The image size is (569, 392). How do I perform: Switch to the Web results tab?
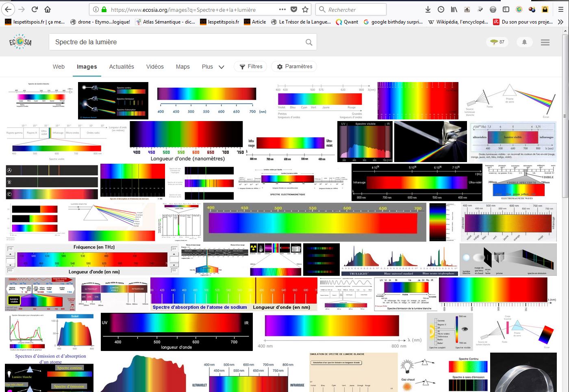(59, 67)
